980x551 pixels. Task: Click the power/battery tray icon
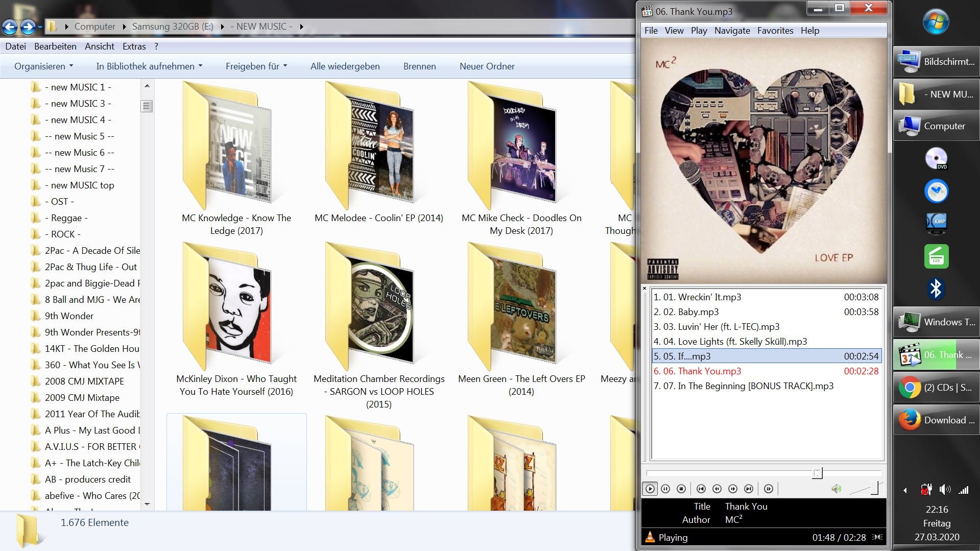(x=926, y=490)
